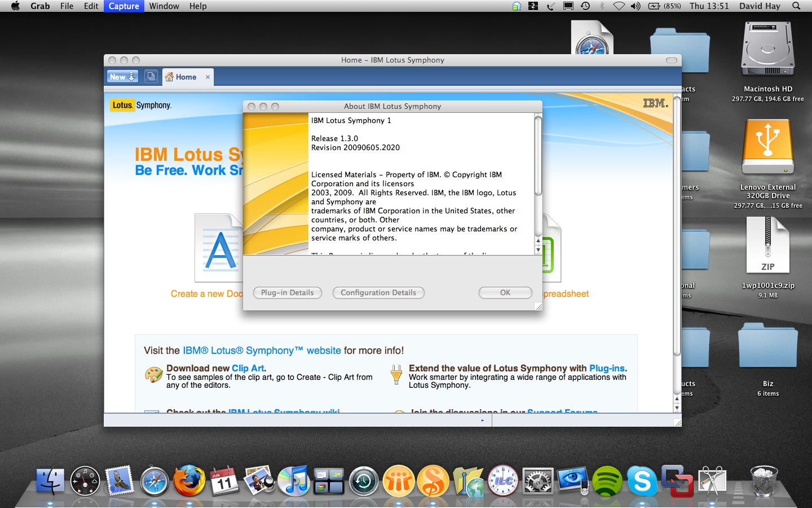The image size is (812, 508).
Task: Open iPhoto from the Dock
Action: pyautogui.click(x=259, y=480)
